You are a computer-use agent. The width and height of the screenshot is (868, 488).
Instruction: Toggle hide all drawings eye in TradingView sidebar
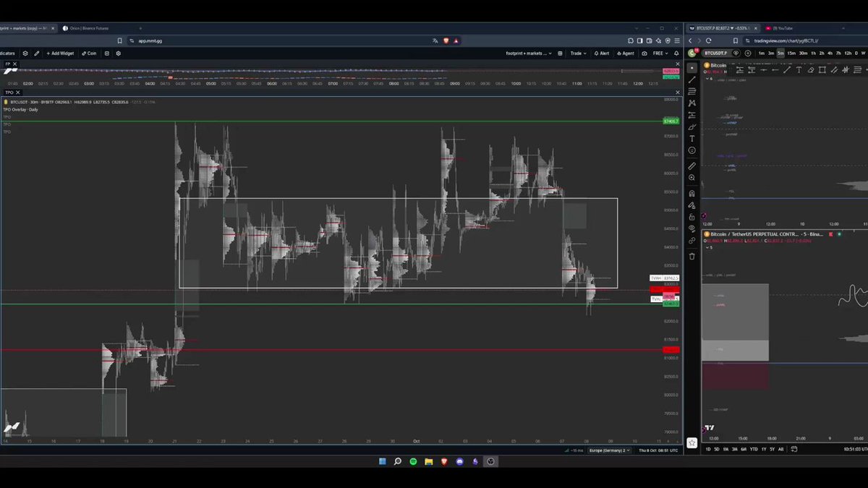coord(692,228)
